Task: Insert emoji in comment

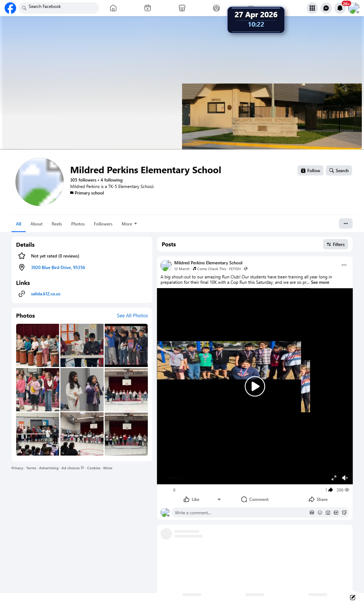Action: pos(320,513)
